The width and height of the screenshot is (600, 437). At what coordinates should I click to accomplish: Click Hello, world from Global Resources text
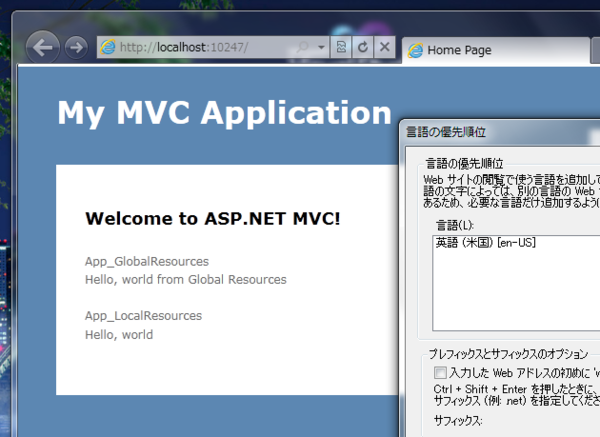186,280
